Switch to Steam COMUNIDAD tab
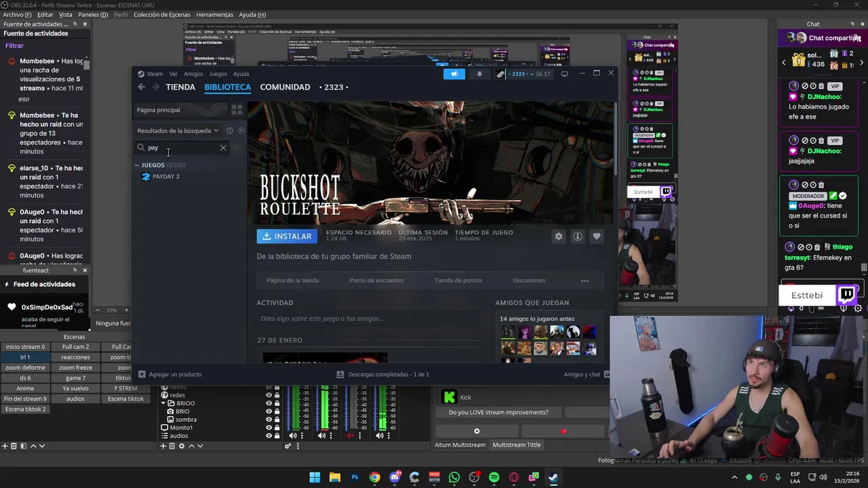868x488 pixels. coord(285,87)
